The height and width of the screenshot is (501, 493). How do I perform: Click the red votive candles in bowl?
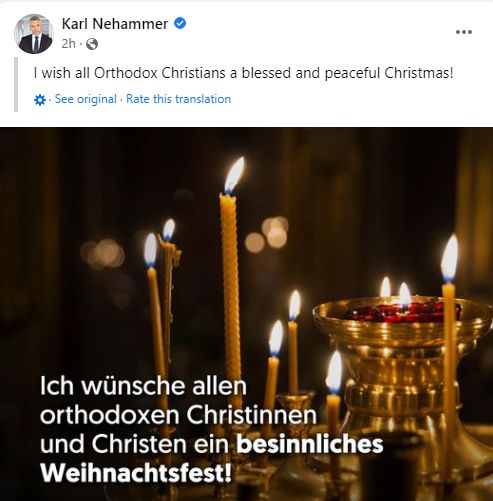click(403, 312)
